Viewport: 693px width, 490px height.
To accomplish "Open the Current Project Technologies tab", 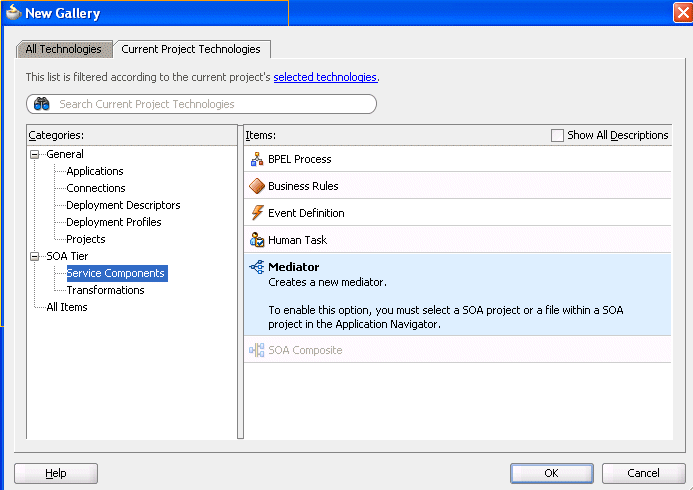I will (191, 49).
